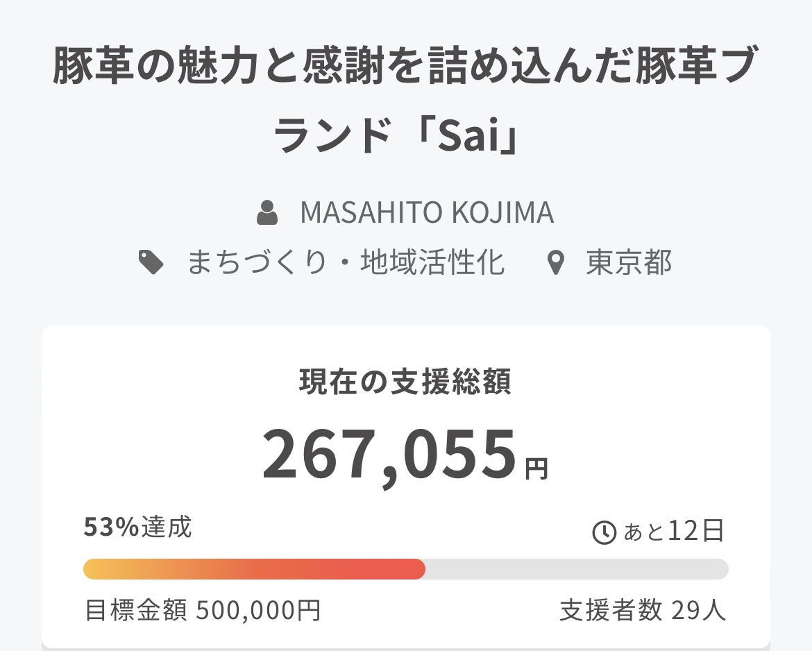Click the 500,000円 goal amount value
The height and width of the screenshot is (651, 812).
[x=258, y=611]
